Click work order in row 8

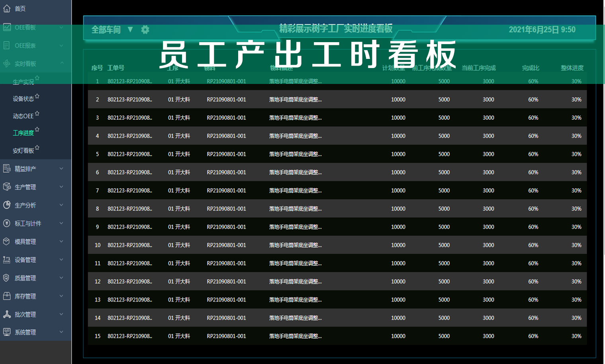[129, 209]
